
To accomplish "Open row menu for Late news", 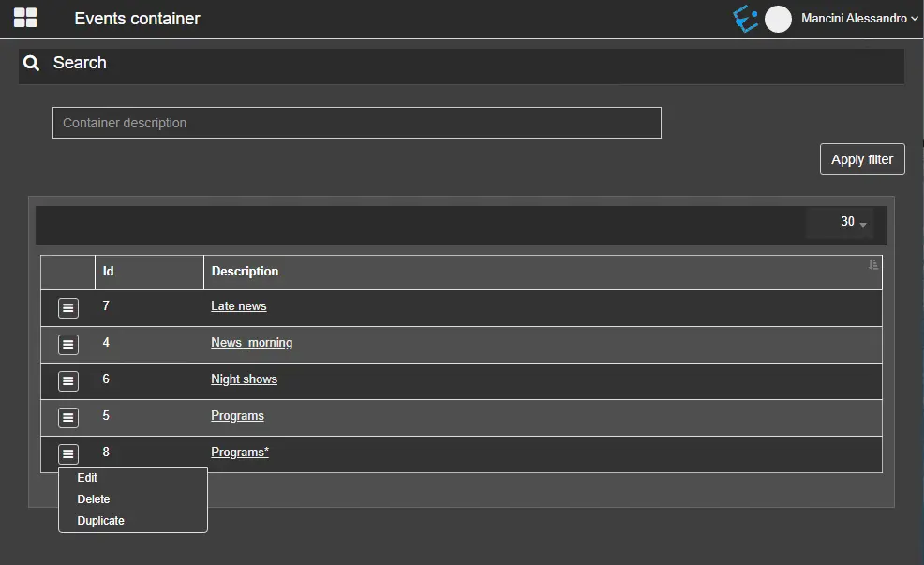I will click(x=68, y=308).
